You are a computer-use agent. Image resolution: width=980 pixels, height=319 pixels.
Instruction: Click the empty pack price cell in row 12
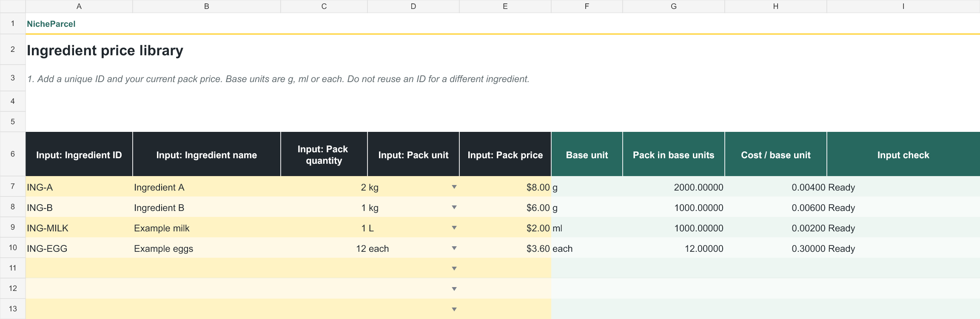[505, 288]
